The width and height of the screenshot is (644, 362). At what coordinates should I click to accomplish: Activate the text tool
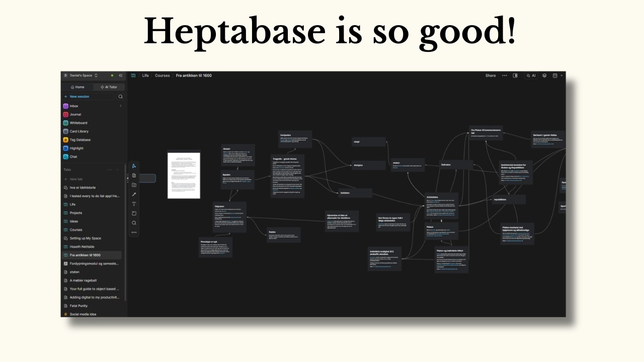point(134,204)
